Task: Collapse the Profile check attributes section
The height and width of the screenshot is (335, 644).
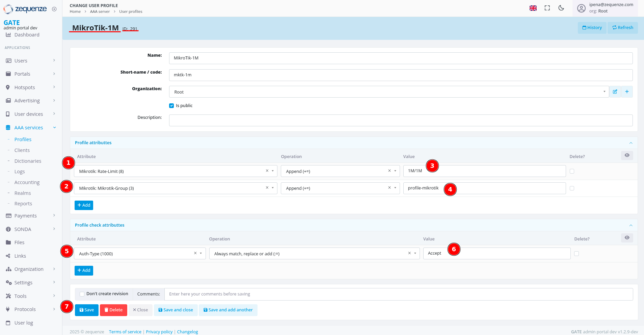Action: tap(630, 225)
